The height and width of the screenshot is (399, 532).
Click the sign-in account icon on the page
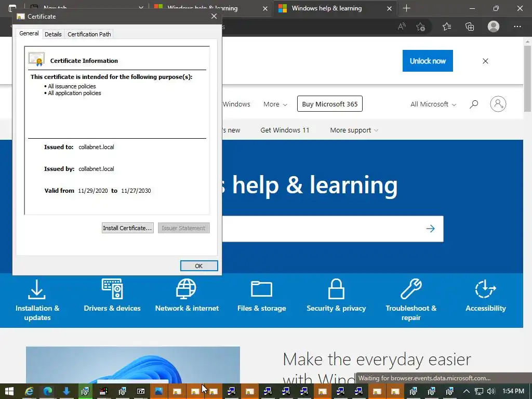tap(498, 104)
